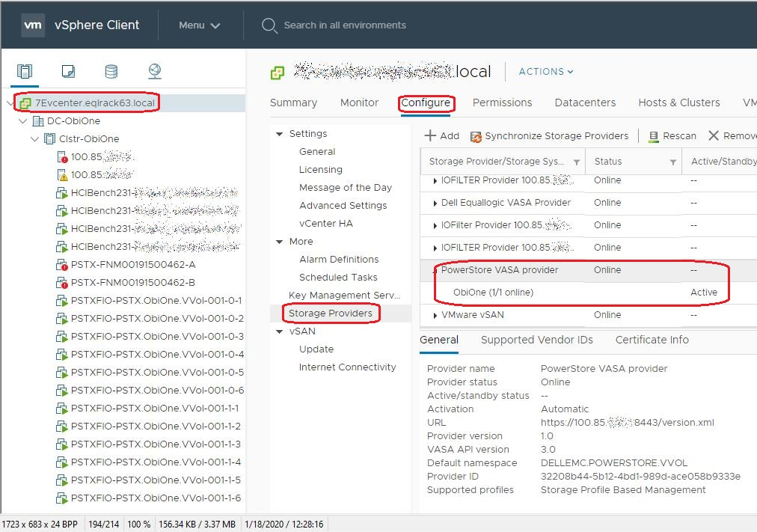This screenshot has width=757, height=532.
Task: Switch to the Storage inventory view icon
Action: pos(111,71)
